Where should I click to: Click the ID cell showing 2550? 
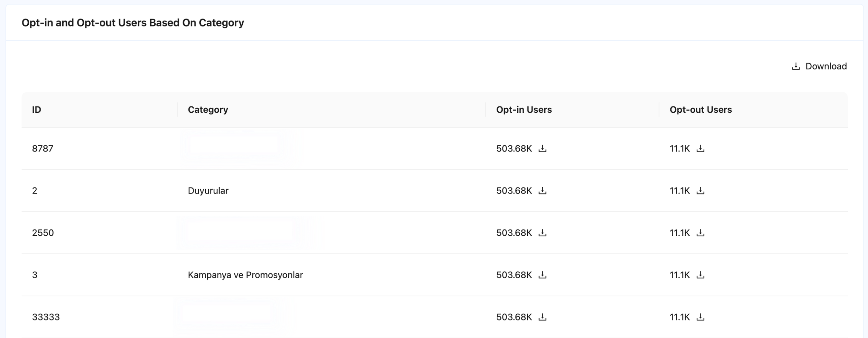[43, 233]
